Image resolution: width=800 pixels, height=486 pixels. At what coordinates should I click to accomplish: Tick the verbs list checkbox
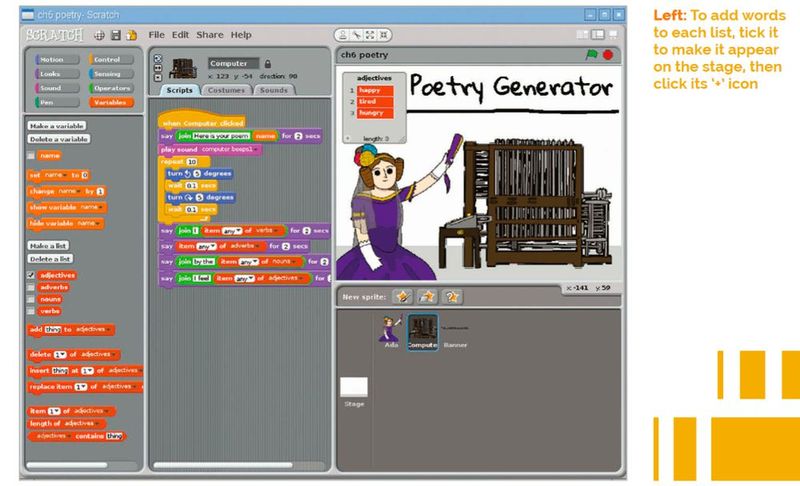point(31,311)
